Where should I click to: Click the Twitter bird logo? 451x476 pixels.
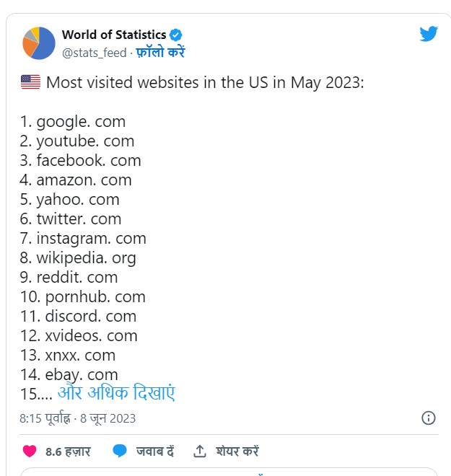point(429,33)
